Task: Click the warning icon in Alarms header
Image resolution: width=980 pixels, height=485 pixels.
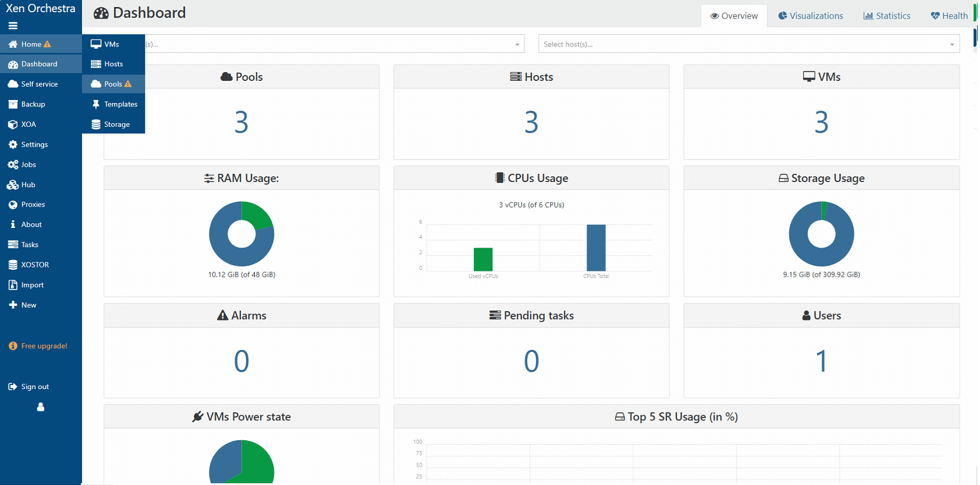Action: point(222,315)
